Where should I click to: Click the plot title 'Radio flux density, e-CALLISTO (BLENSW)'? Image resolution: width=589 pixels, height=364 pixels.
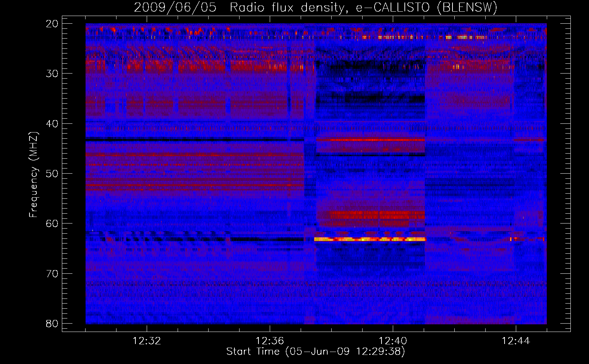(x=363, y=8)
